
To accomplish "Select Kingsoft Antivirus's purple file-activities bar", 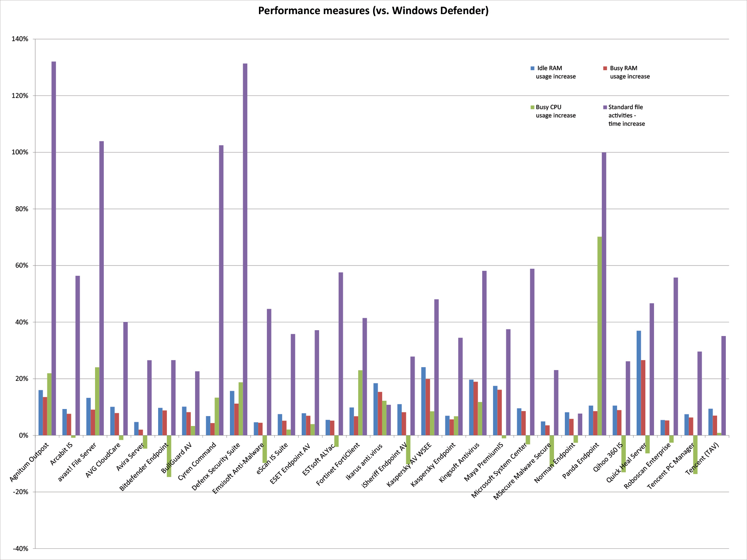I will (484, 353).
